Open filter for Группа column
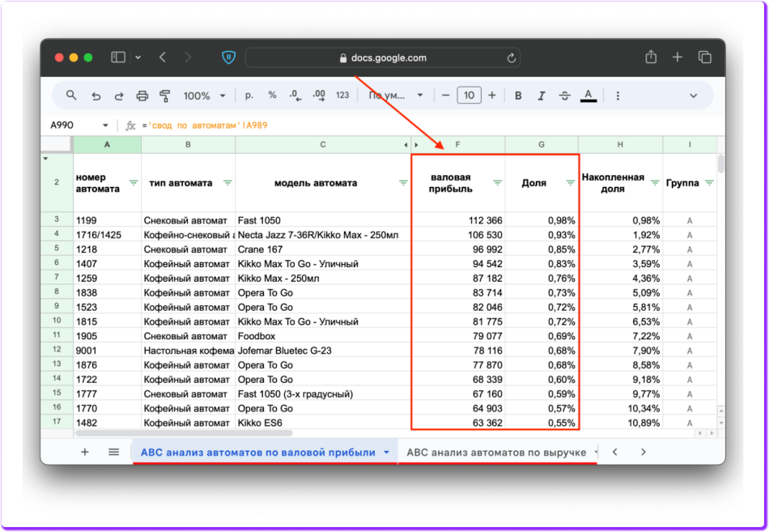The width and height of the screenshot is (769, 532). [709, 183]
